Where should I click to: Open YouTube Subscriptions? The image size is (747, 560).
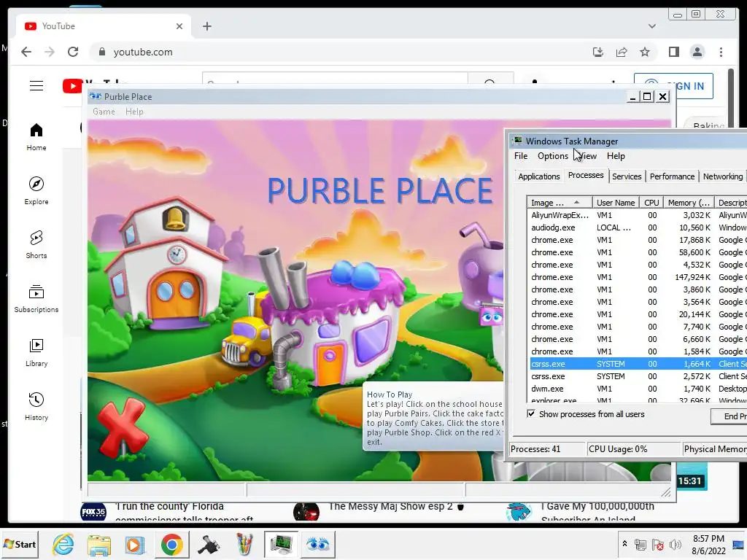[x=36, y=298]
